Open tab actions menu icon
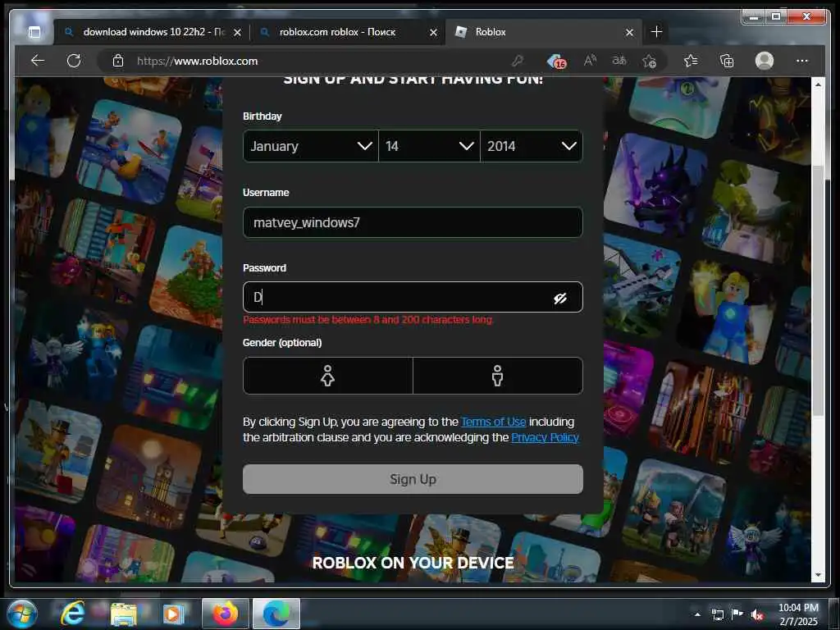This screenshot has height=630, width=840. [x=34, y=33]
